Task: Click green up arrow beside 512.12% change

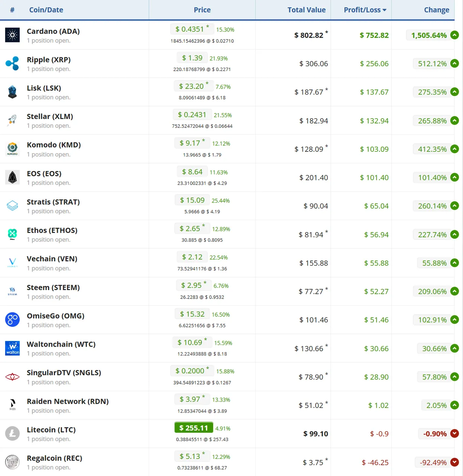Action: [x=454, y=63]
